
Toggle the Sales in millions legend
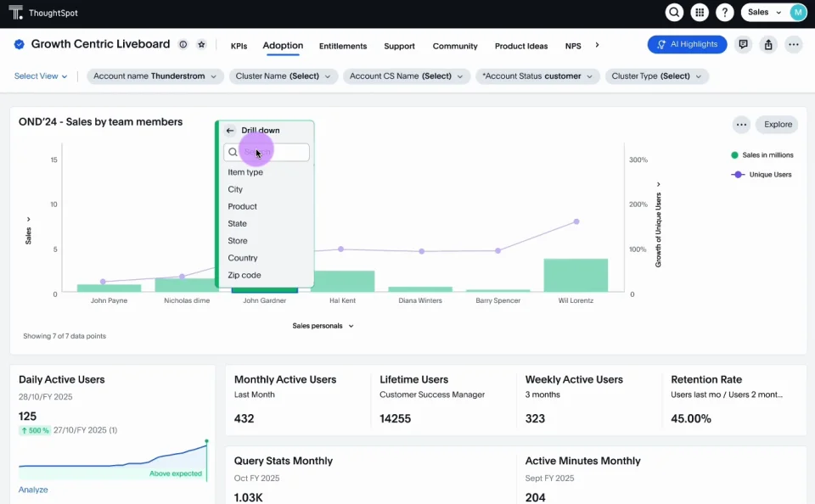click(761, 155)
